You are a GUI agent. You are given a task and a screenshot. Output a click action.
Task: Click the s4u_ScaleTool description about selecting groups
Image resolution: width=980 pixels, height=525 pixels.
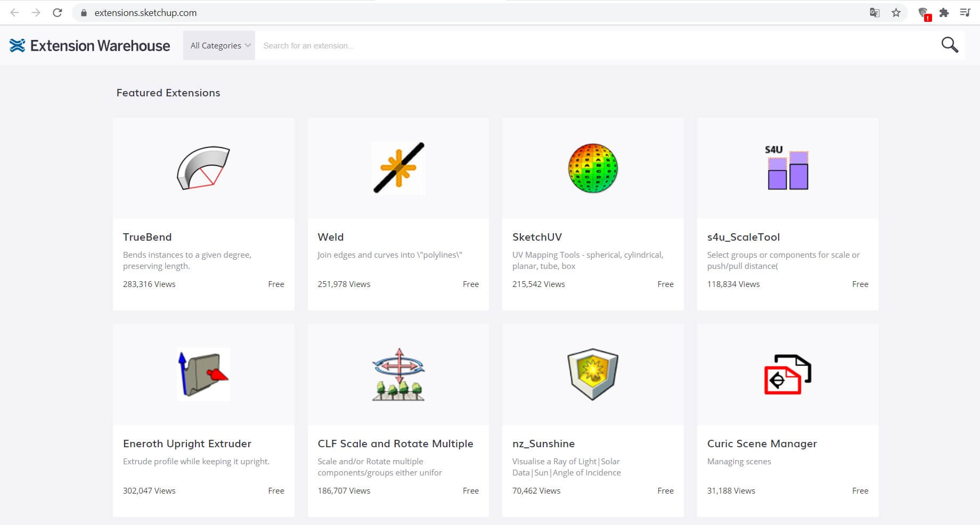783,260
